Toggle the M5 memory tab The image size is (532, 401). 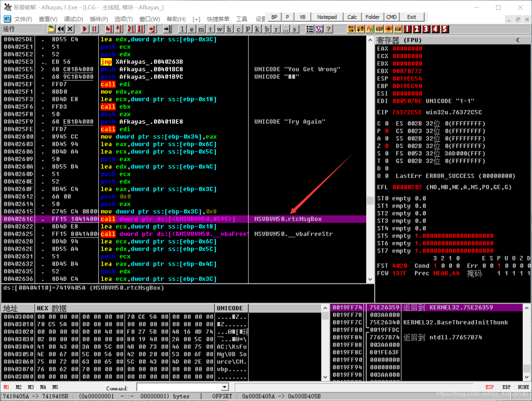tap(55, 387)
